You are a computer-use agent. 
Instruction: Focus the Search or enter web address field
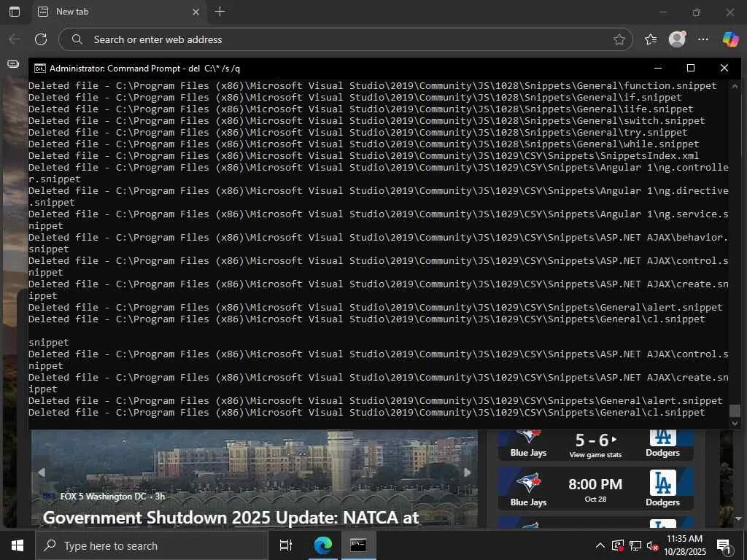coord(345,39)
